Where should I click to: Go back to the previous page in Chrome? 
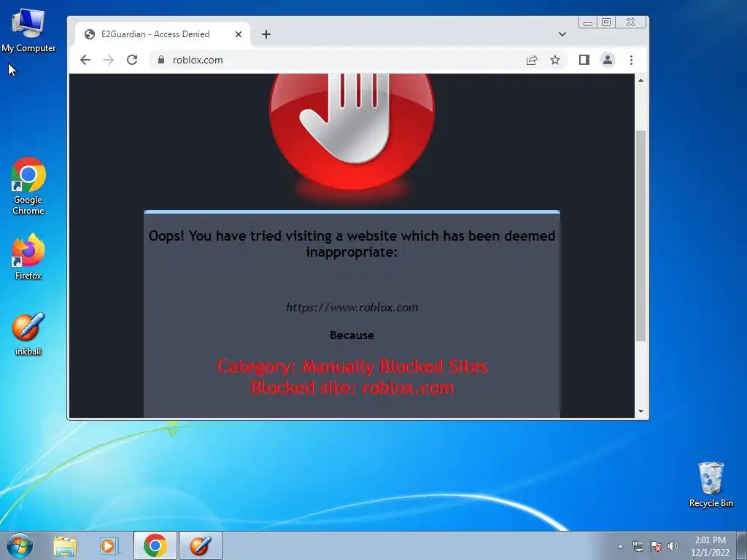[85, 60]
